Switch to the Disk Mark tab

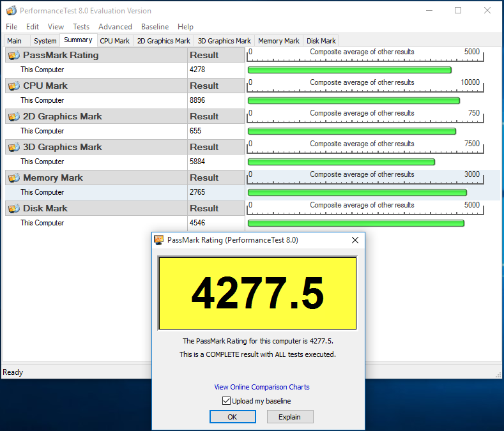pos(321,41)
